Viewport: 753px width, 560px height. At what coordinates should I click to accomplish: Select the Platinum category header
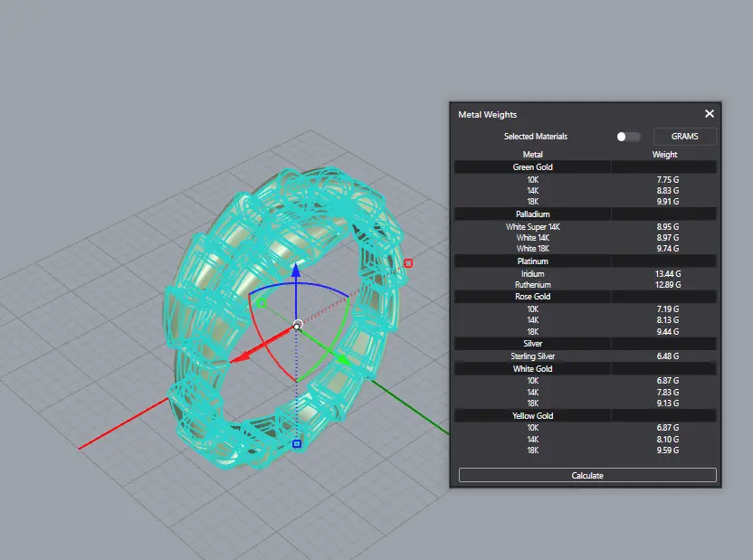click(x=533, y=261)
